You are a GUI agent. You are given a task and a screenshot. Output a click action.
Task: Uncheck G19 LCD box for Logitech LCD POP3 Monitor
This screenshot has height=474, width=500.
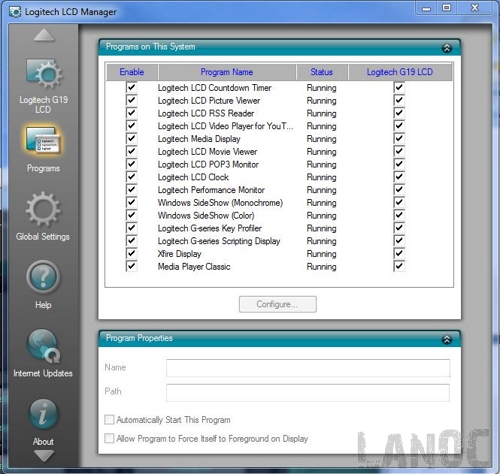coord(399,164)
